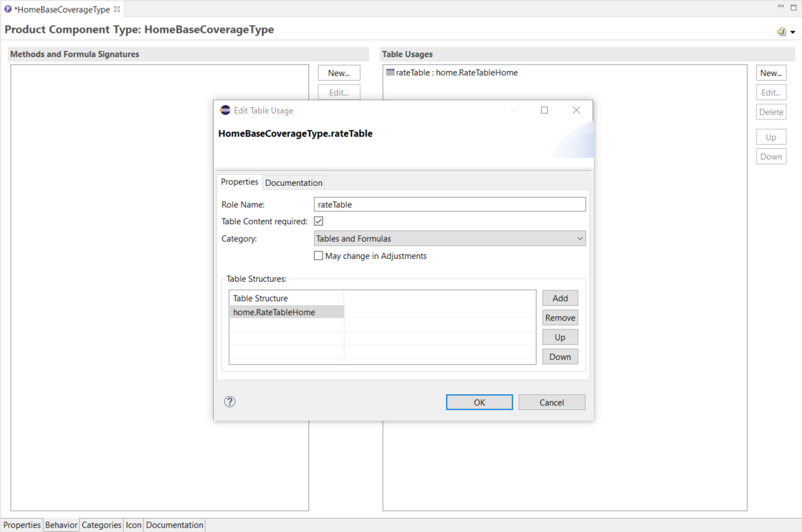Viewport: 802px width, 532px height.
Task: Open the toolbar icon's dropdown arrow
Action: pos(793,33)
